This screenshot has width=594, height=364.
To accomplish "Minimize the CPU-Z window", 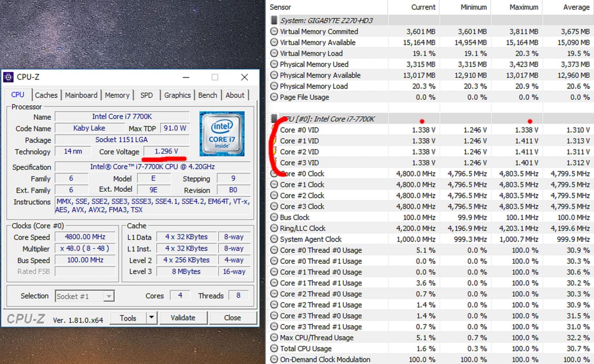I will click(x=186, y=77).
